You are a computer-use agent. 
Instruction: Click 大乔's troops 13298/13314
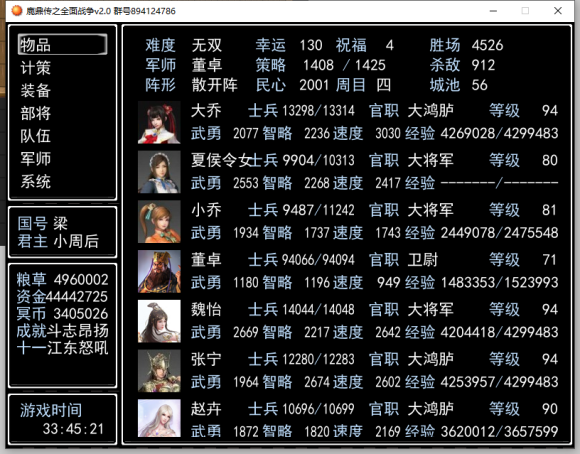(x=318, y=111)
